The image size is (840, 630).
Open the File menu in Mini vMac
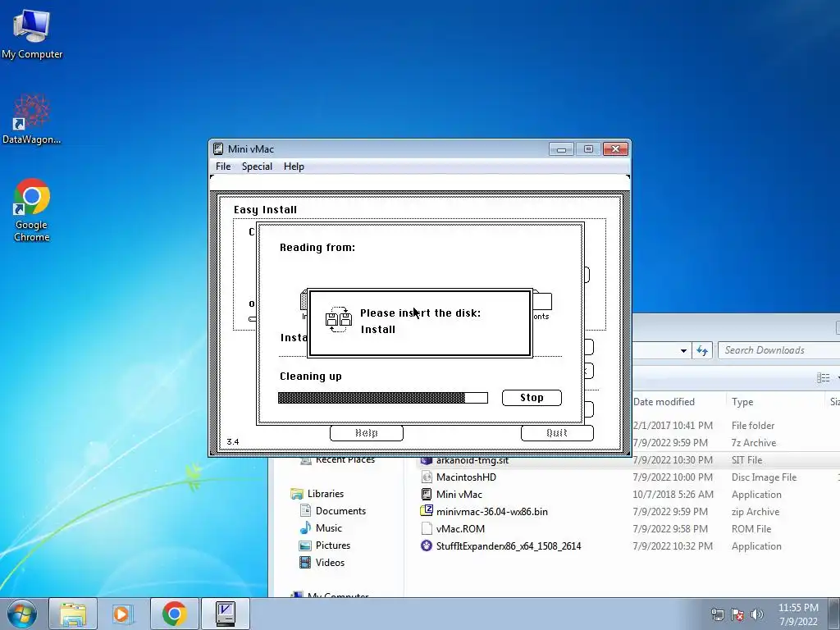pyautogui.click(x=223, y=166)
